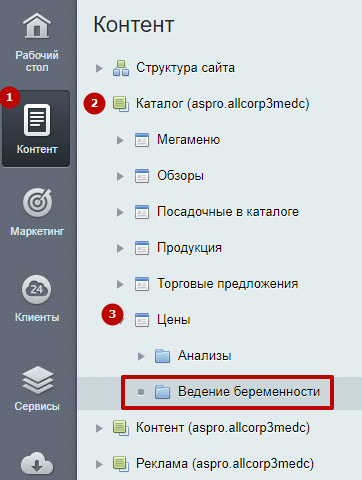Click the cloud download icon in sidebar
Image resolution: width=362 pixels, height=480 pixels.
point(37,463)
